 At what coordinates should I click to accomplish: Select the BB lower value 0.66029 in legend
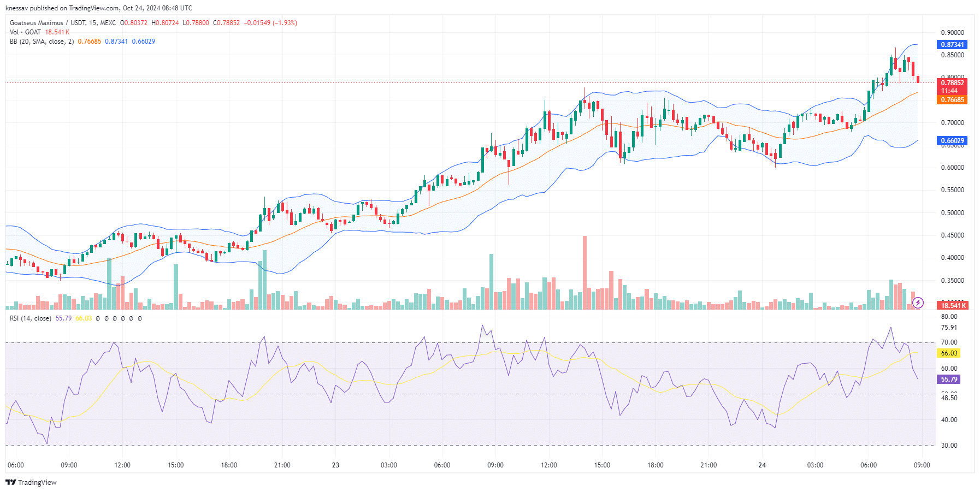click(143, 42)
